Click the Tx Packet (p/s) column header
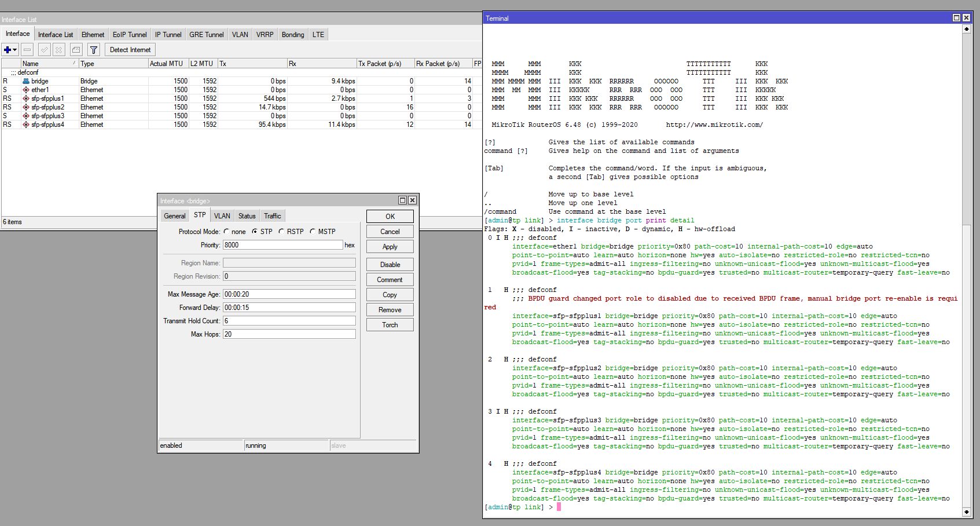Screen dimensions: 980x526 (x=386, y=64)
